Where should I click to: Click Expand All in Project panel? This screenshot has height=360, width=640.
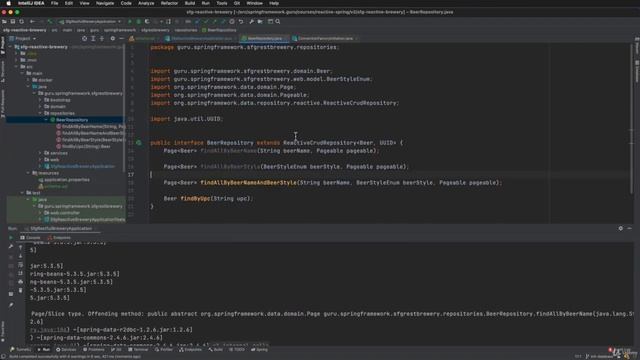[93, 38]
